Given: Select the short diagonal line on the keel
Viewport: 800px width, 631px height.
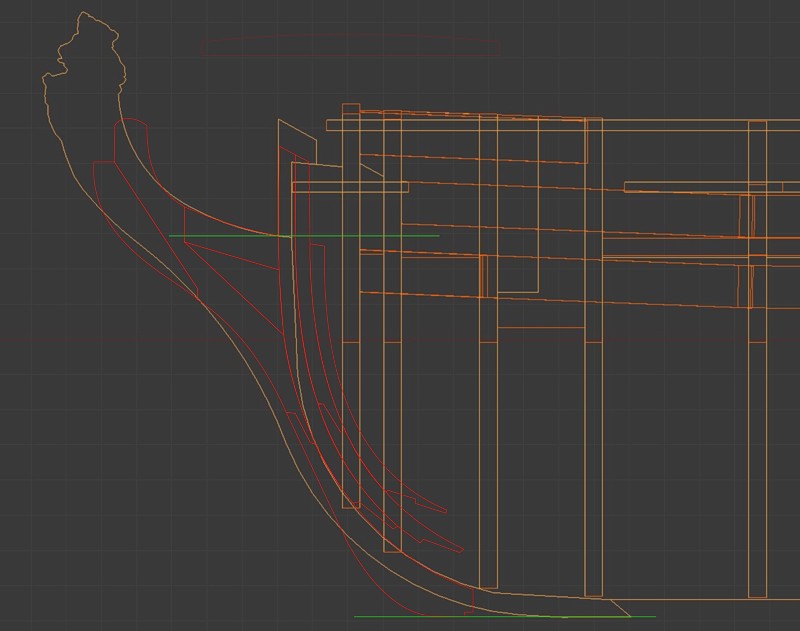Looking at the screenshot, I should click(620, 608).
